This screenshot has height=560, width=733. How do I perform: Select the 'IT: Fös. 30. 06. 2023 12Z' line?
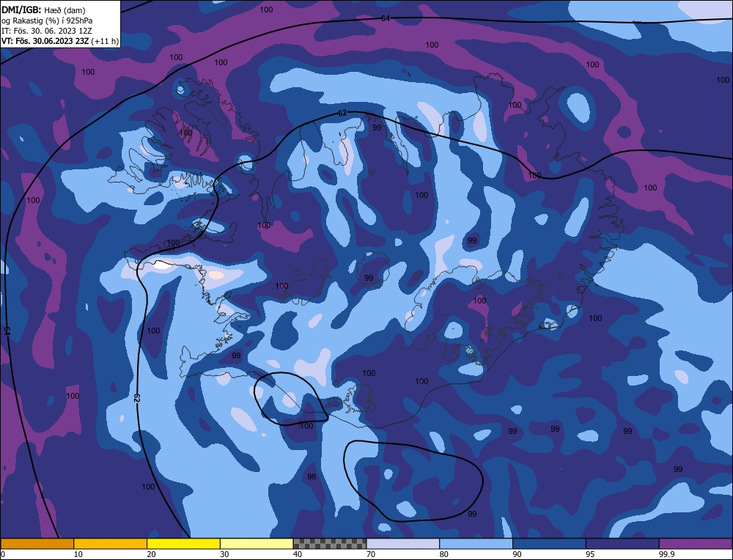(x=47, y=31)
